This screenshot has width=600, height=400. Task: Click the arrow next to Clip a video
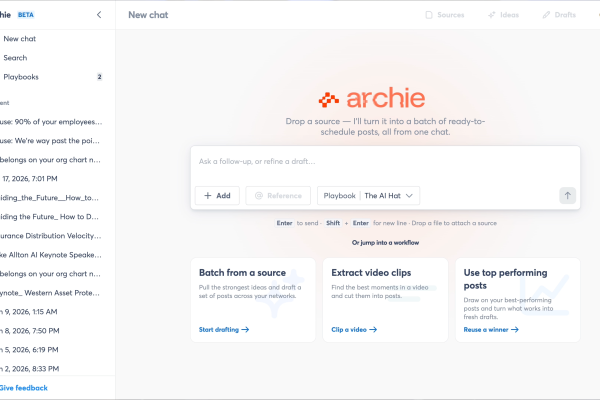coord(373,330)
